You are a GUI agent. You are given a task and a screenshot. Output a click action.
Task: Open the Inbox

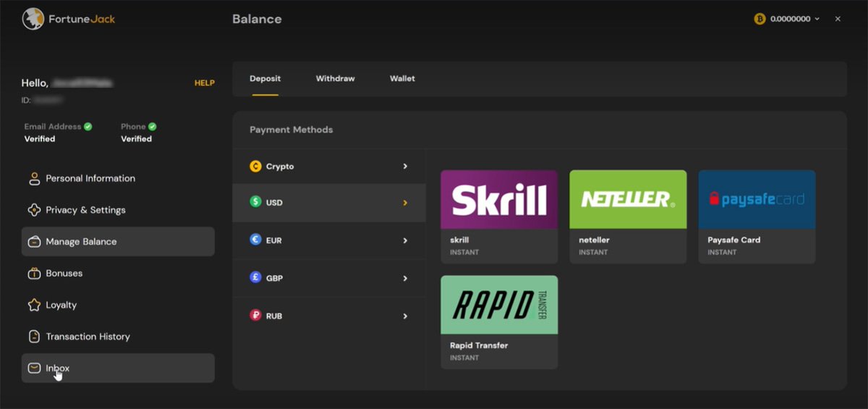(118, 368)
